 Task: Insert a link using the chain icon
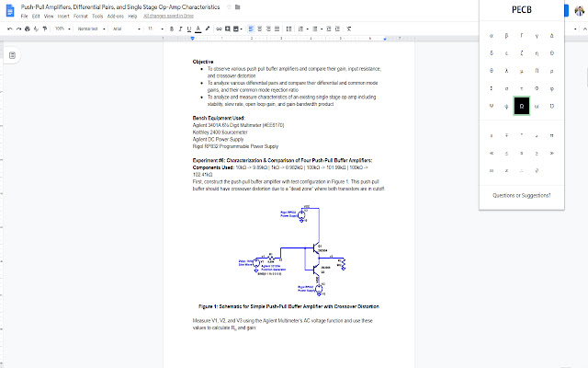click(x=219, y=29)
